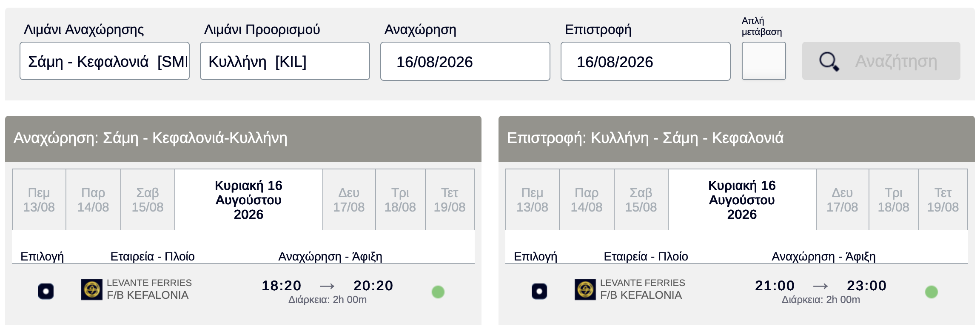This screenshot has height=332, width=980.
Task: Click green availability dot for 18:20 sailing
Action: 438,292
